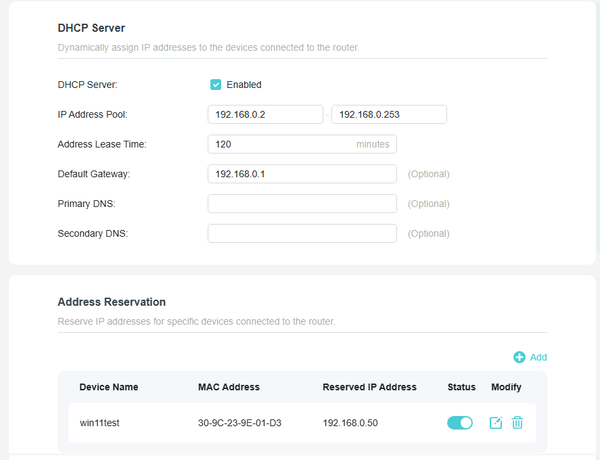Edit the win11test reservation entry
Screen dimensions: 600x460
(x=496, y=423)
